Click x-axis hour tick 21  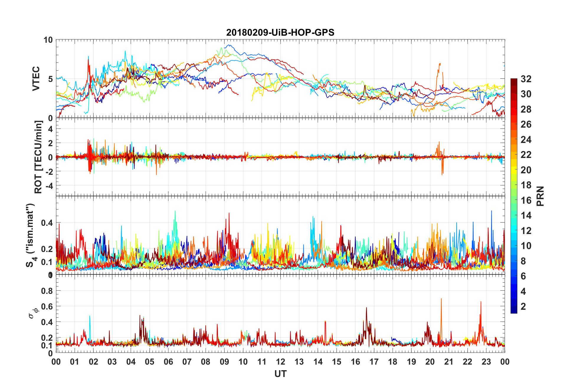pos(449,362)
